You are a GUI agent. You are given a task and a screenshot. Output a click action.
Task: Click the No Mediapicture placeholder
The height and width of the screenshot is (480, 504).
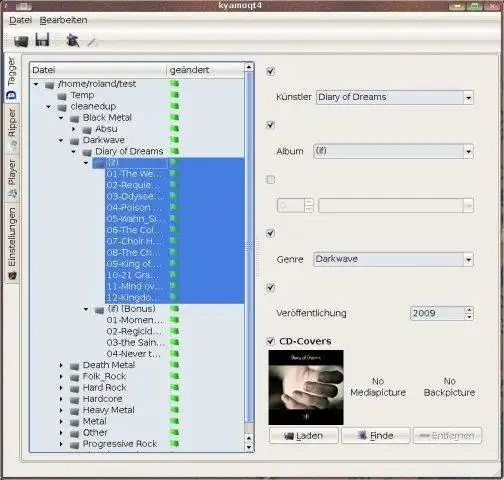[378, 387]
